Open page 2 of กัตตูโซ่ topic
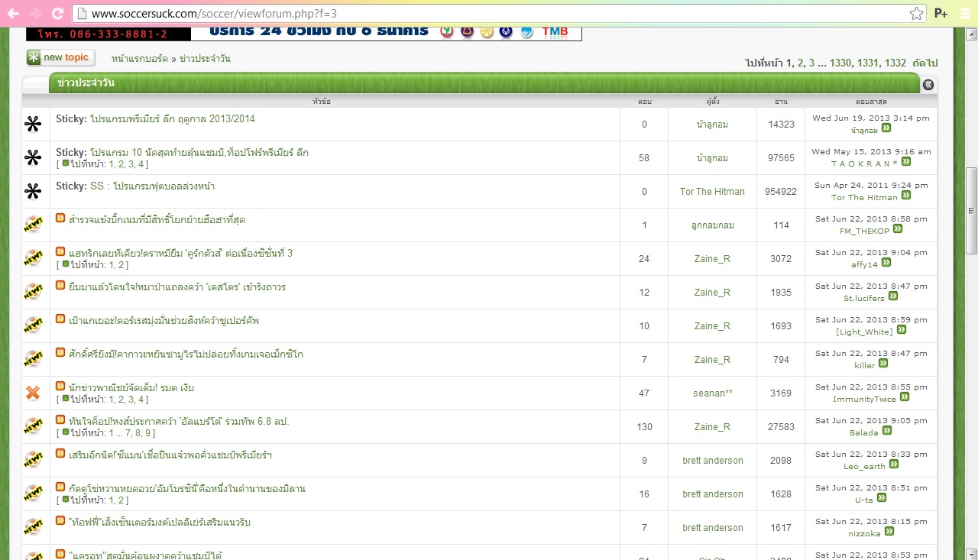The image size is (978, 560). point(122,500)
